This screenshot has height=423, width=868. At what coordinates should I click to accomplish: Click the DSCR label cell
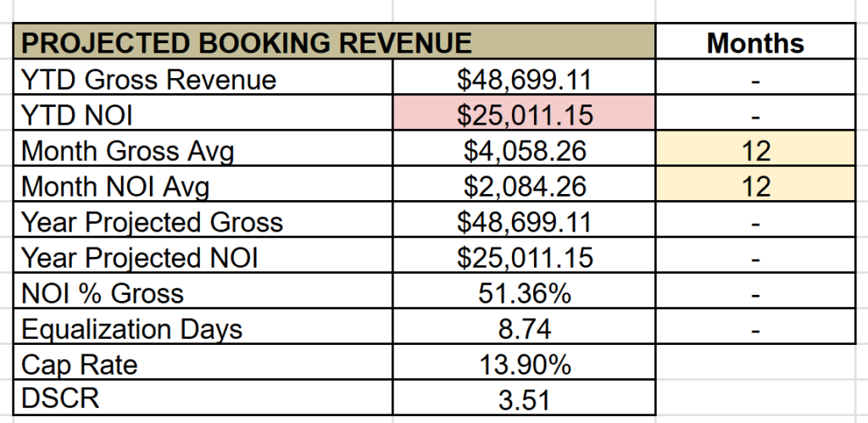[x=203, y=399]
